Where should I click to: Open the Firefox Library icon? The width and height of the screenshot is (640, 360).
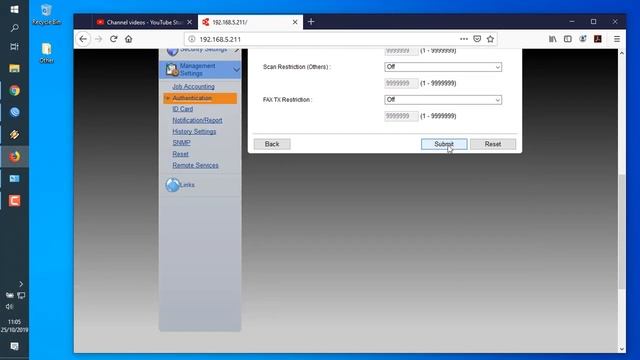click(553, 39)
